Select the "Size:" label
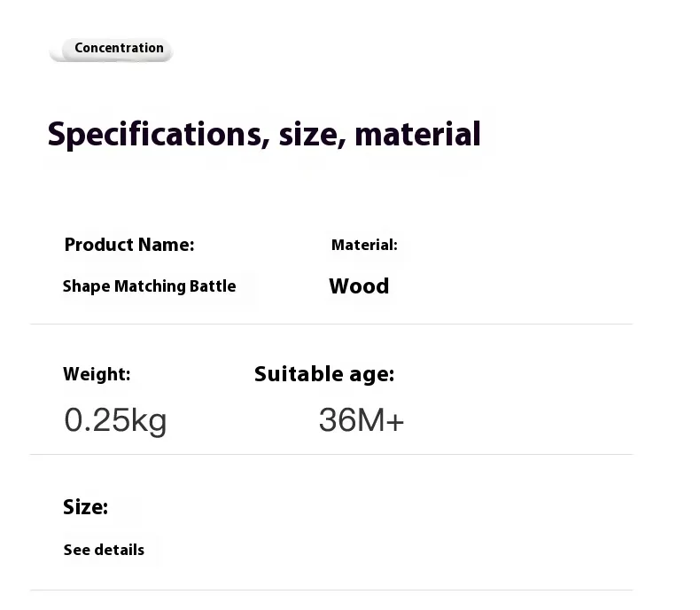This screenshot has height=610, width=700. tap(85, 507)
